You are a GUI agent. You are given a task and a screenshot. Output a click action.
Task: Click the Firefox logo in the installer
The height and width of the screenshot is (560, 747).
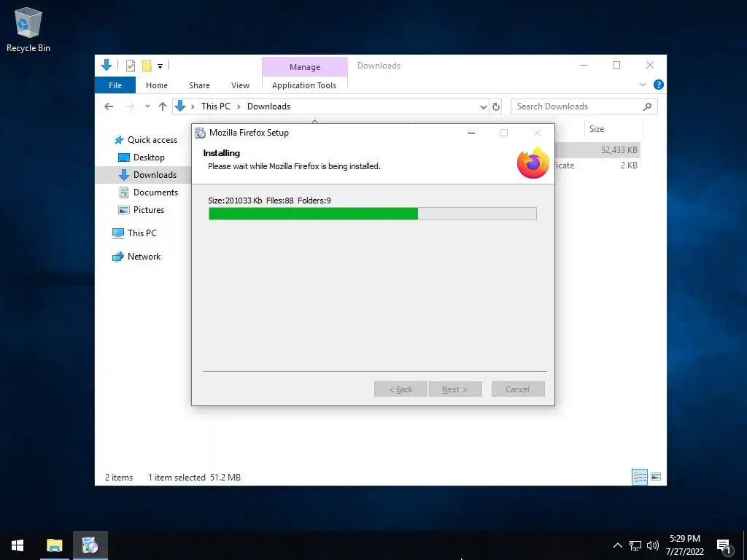533,163
